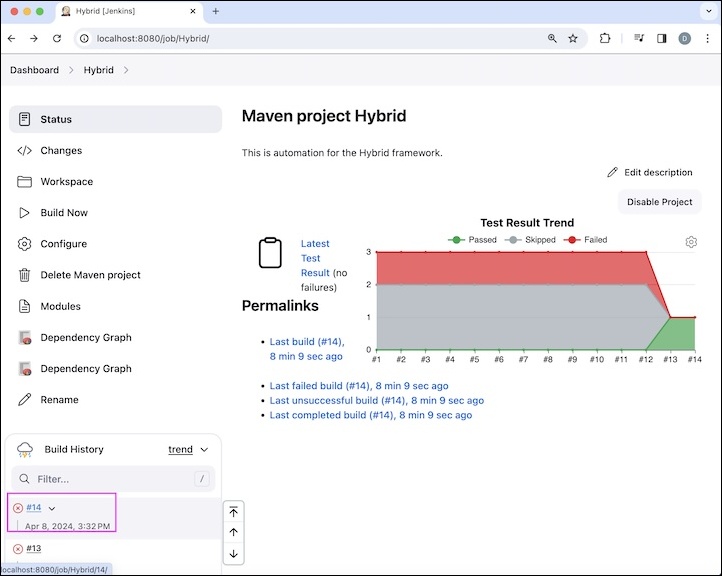Select the Status item in the sidebar

(x=56, y=119)
